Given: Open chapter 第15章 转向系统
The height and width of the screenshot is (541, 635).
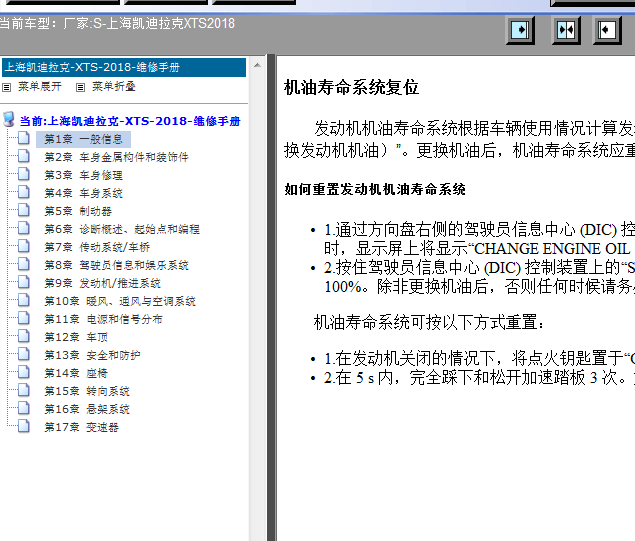Looking at the screenshot, I should pyautogui.click(x=87, y=392).
